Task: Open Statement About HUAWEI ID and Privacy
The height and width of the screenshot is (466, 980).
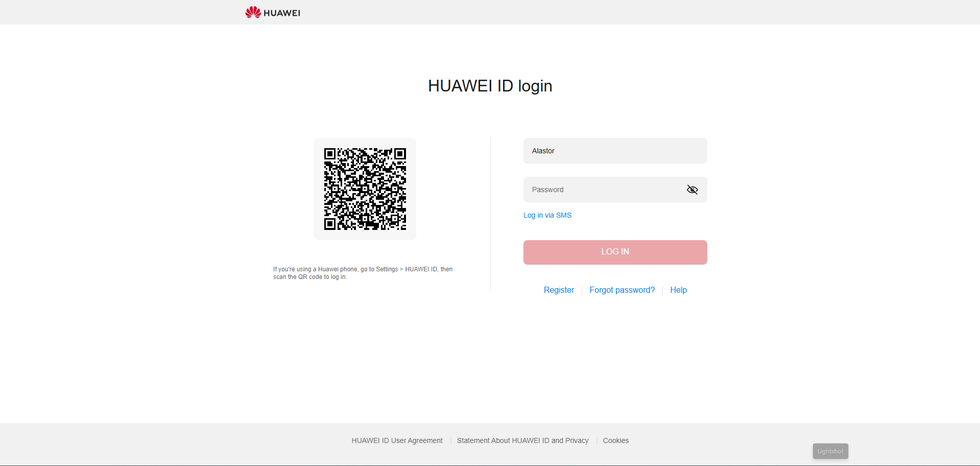Action: point(522,440)
